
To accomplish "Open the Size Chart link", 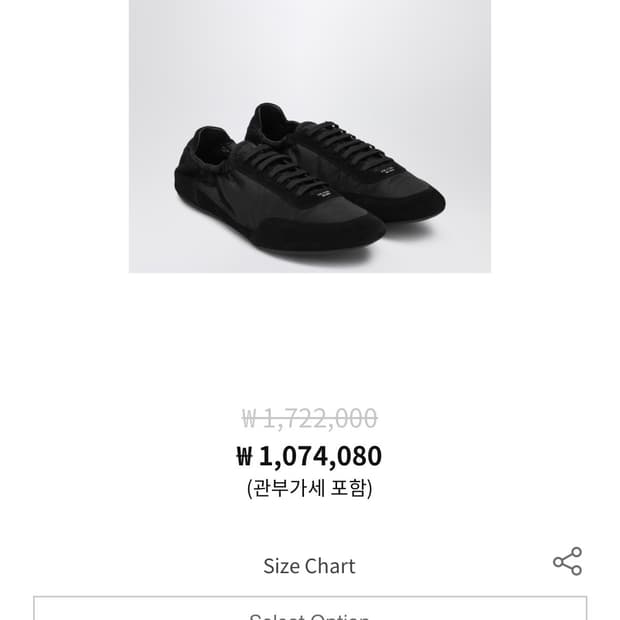I will coord(309,566).
